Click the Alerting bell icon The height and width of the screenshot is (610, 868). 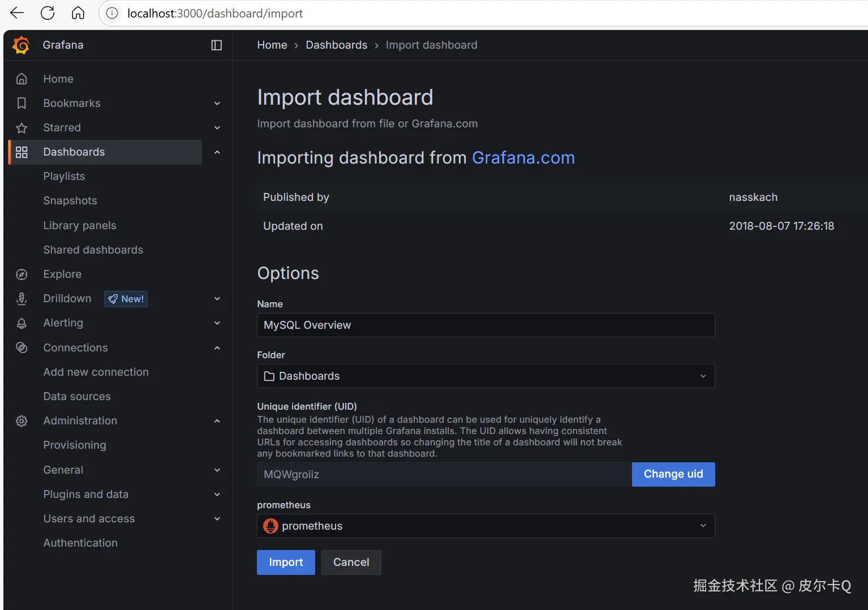click(22, 323)
